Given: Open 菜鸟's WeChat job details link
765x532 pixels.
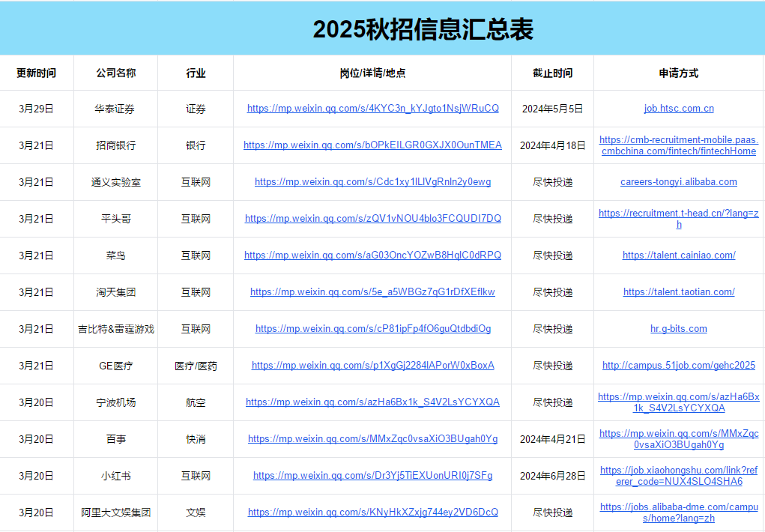Looking at the screenshot, I should (x=372, y=255).
